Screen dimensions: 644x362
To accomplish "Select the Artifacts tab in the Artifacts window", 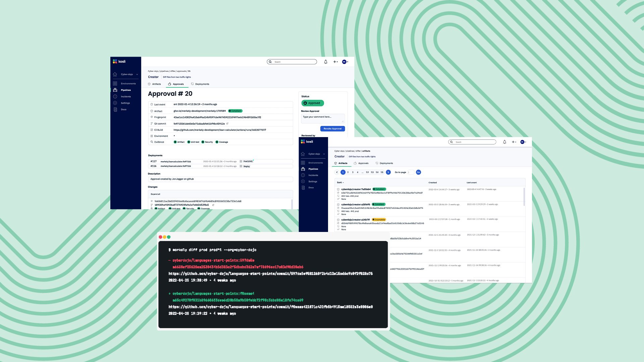I will (341, 163).
